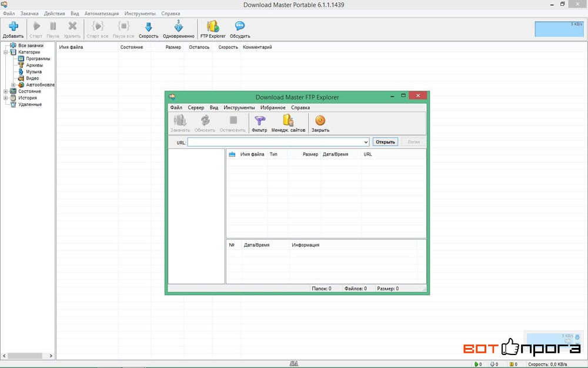The image size is (588, 368).
Task: Click the green active downloads status bar icon
Action: pos(476,364)
